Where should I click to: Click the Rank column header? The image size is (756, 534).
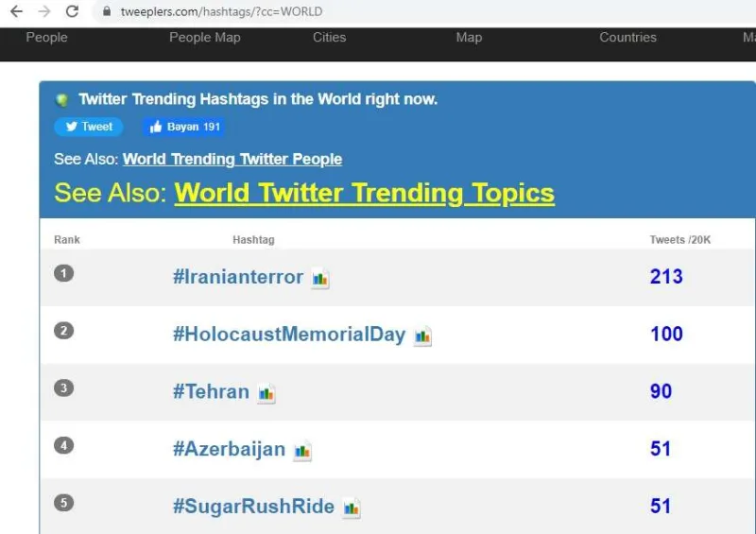click(67, 240)
